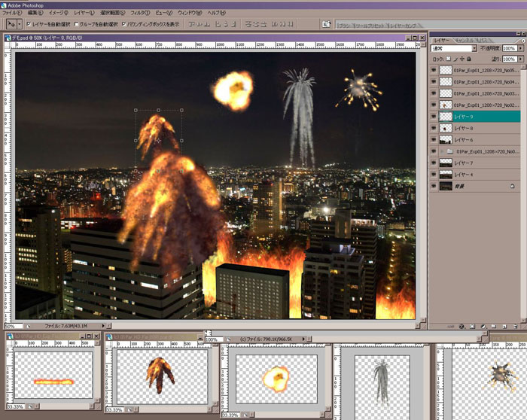This screenshot has height=420, width=527.
Task: Hide the 背景 background layer
Action: pyautogui.click(x=434, y=186)
